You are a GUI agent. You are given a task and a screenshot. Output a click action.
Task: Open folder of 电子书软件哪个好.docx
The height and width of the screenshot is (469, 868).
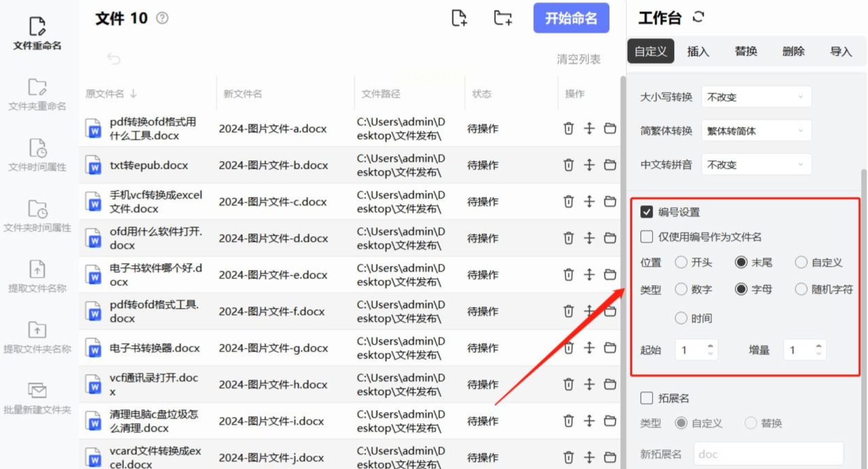coord(610,275)
